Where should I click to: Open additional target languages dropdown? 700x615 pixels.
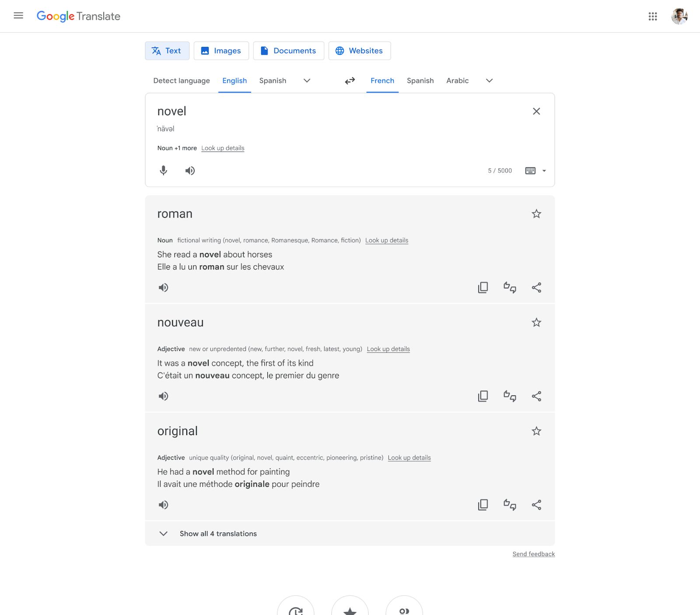pyautogui.click(x=489, y=81)
